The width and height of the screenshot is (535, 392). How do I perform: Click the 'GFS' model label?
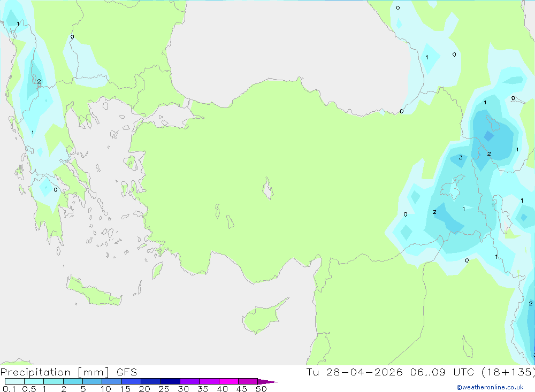tap(127, 372)
